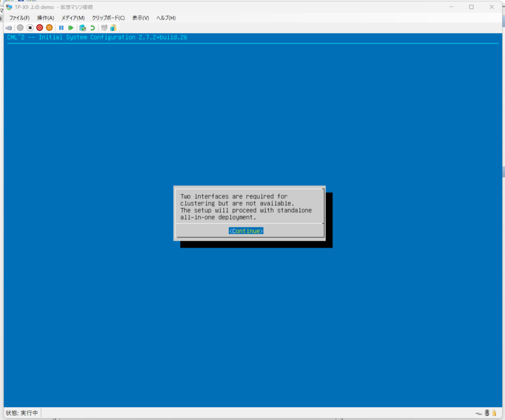
Task: Click the keyboard status bar icon
Action: pos(479,413)
